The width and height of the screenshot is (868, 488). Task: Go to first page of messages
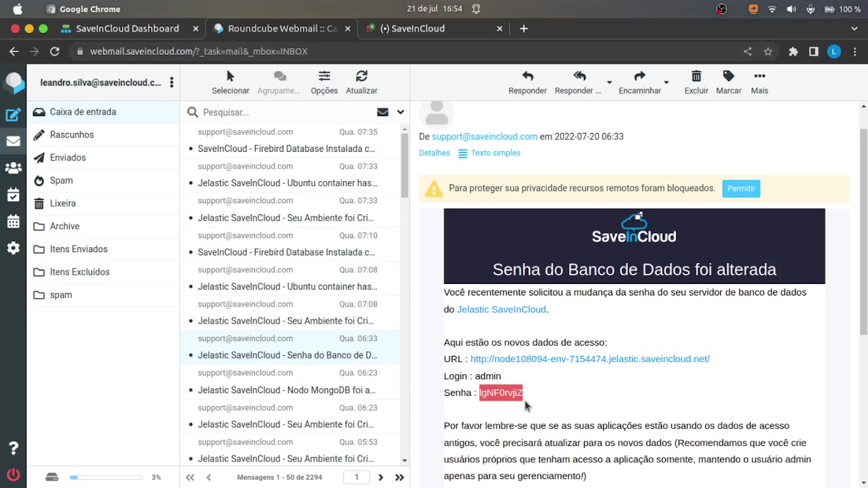[190, 477]
